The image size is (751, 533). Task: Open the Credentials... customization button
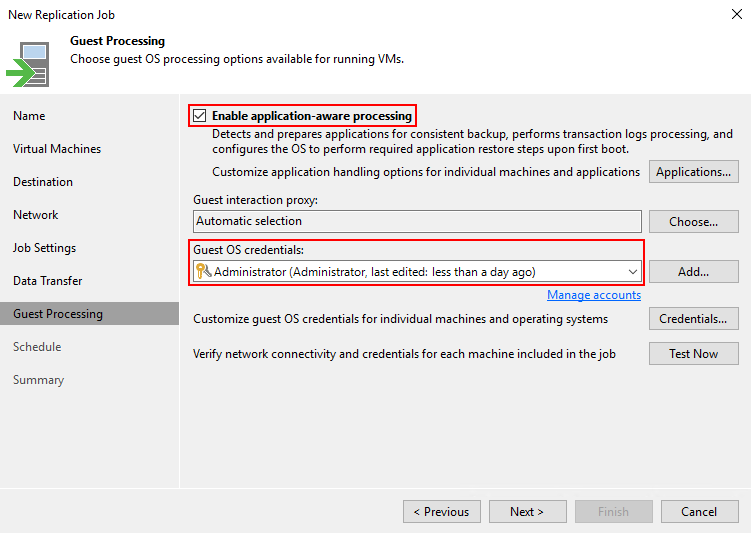694,319
